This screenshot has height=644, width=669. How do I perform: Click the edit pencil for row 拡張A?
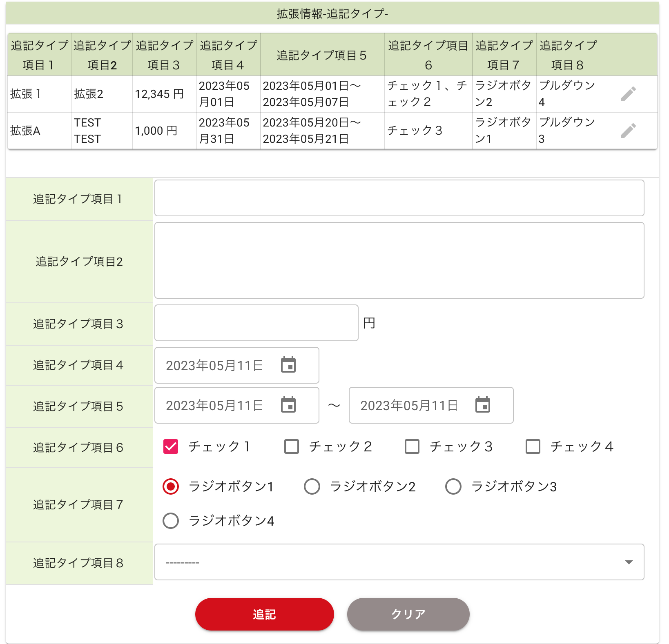click(x=628, y=131)
